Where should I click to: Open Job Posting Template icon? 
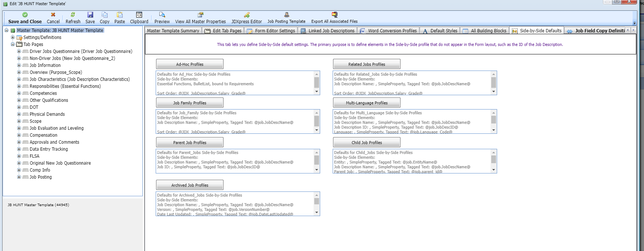[x=286, y=15]
